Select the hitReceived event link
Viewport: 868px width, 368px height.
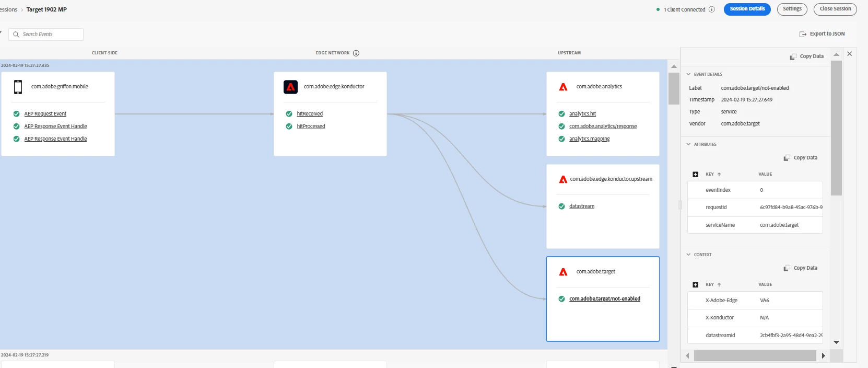point(310,114)
